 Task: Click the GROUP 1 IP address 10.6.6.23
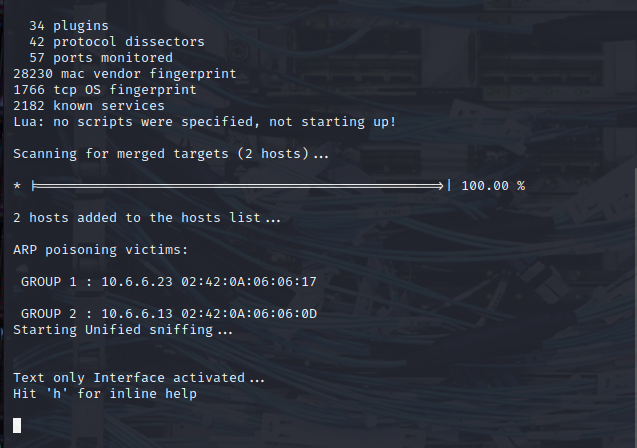[x=137, y=282]
